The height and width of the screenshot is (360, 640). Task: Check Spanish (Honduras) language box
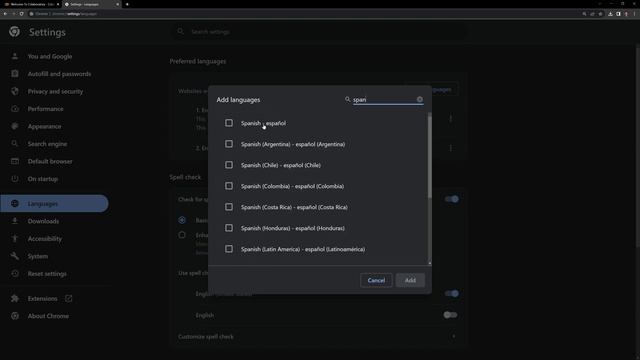pos(229,228)
